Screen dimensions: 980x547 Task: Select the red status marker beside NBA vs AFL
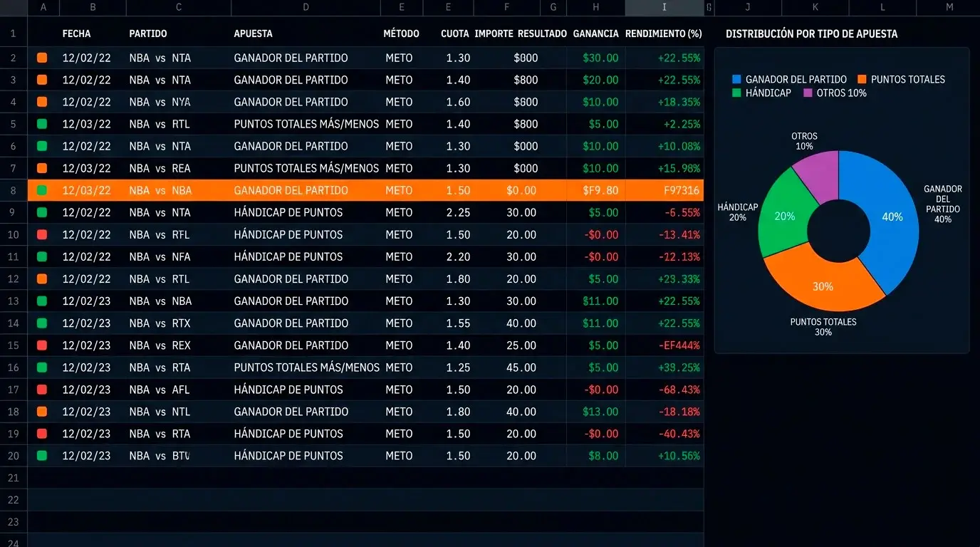(x=42, y=389)
